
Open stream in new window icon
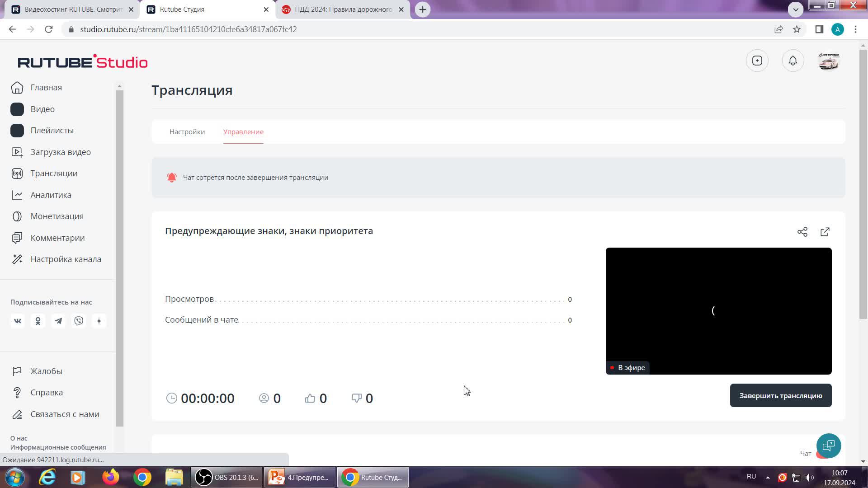click(x=825, y=232)
